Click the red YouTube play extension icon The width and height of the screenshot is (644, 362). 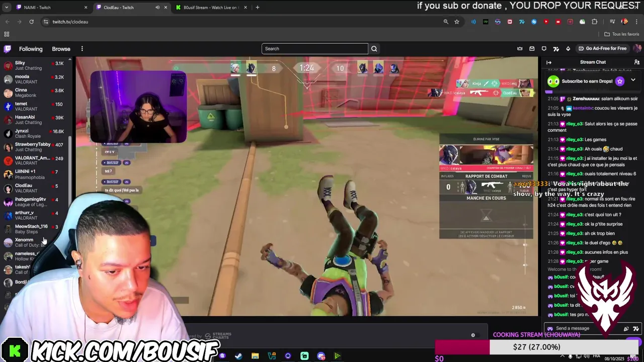[546, 22]
